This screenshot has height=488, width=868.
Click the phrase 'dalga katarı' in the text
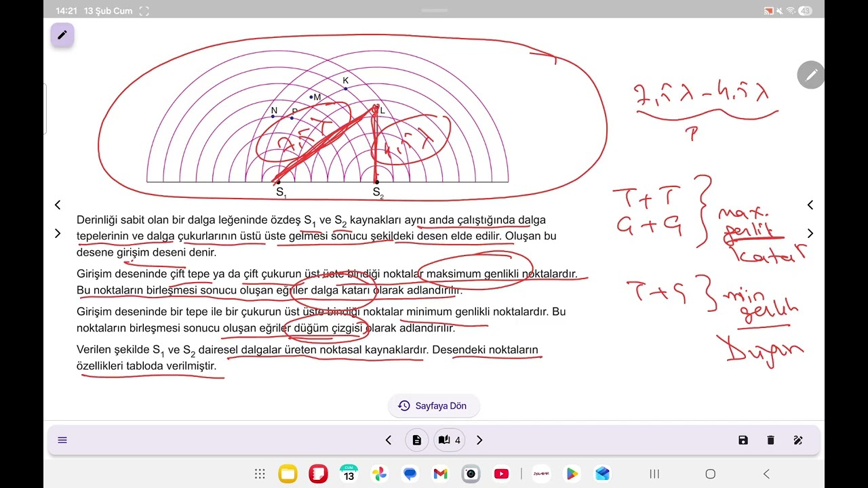pos(340,290)
